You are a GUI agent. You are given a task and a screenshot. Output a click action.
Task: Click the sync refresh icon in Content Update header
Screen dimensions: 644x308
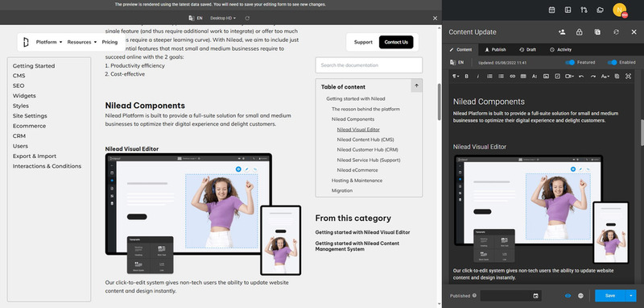click(x=616, y=32)
